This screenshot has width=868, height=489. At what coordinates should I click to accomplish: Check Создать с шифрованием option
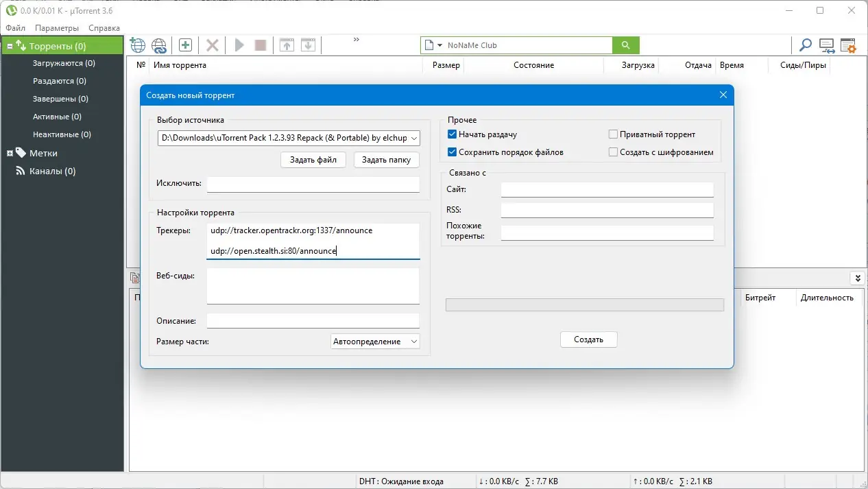click(x=614, y=152)
